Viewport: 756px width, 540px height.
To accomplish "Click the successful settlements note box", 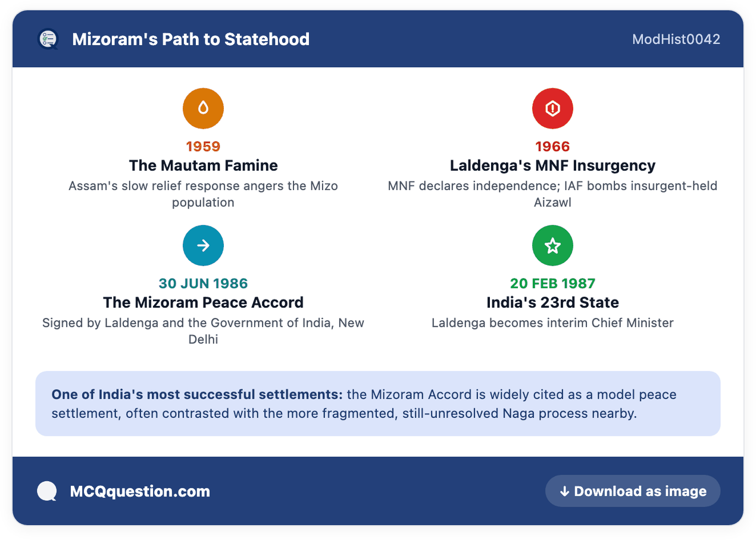I will point(378,404).
